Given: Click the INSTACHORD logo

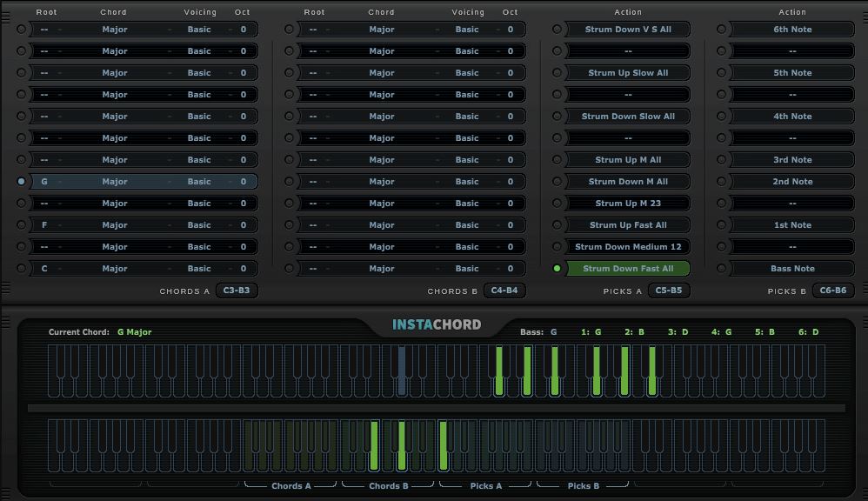Looking at the screenshot, I should [x=437, y=324].
